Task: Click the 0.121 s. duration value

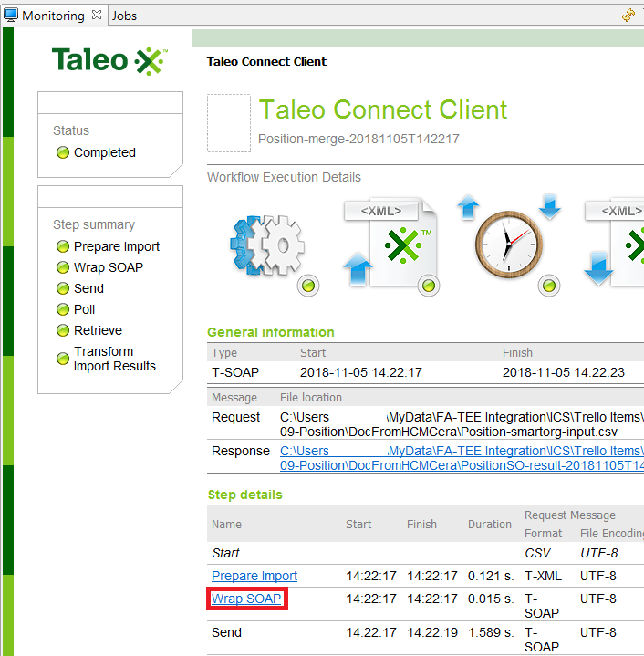Action: pos(491,576)
